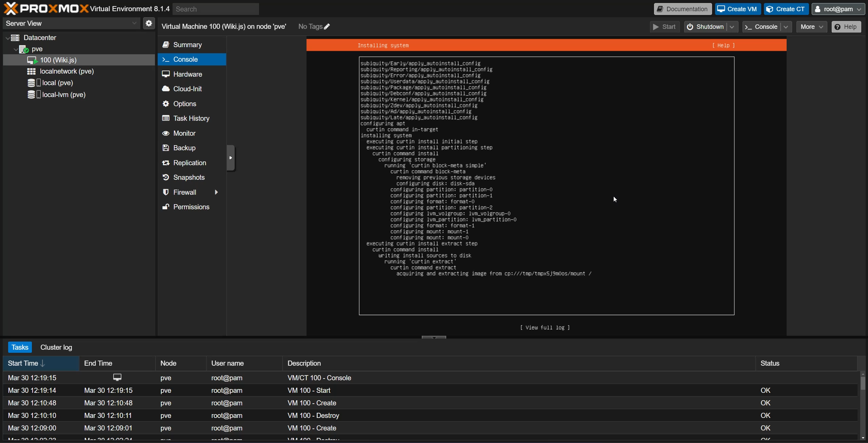Click the pencil icon to edit tags

327,26
